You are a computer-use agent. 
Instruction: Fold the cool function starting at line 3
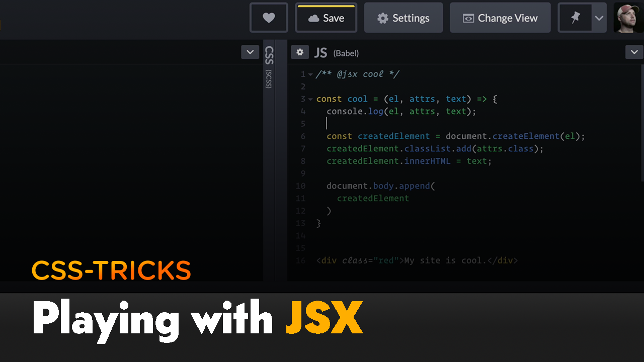(x=310, y=99)
